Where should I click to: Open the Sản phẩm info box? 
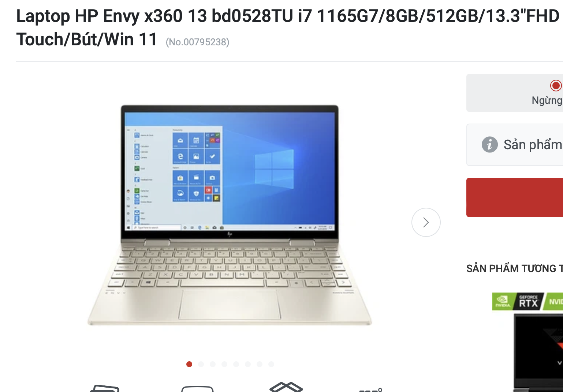coord(515,145)
